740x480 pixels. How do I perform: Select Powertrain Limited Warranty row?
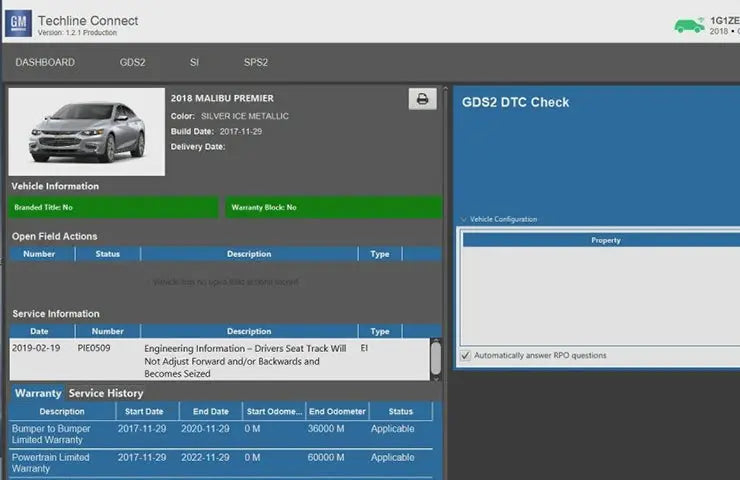pyautogui.click(x=220, y=463)
